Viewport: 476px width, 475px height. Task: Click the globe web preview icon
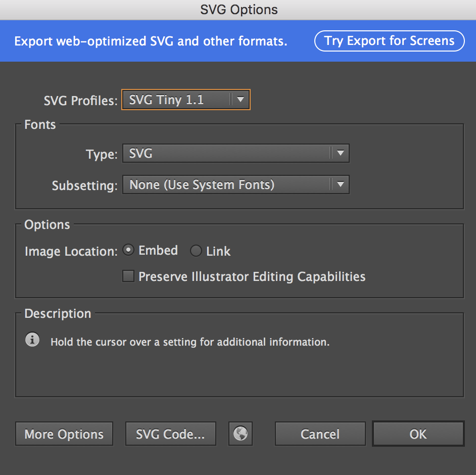[x=241, y=434]
